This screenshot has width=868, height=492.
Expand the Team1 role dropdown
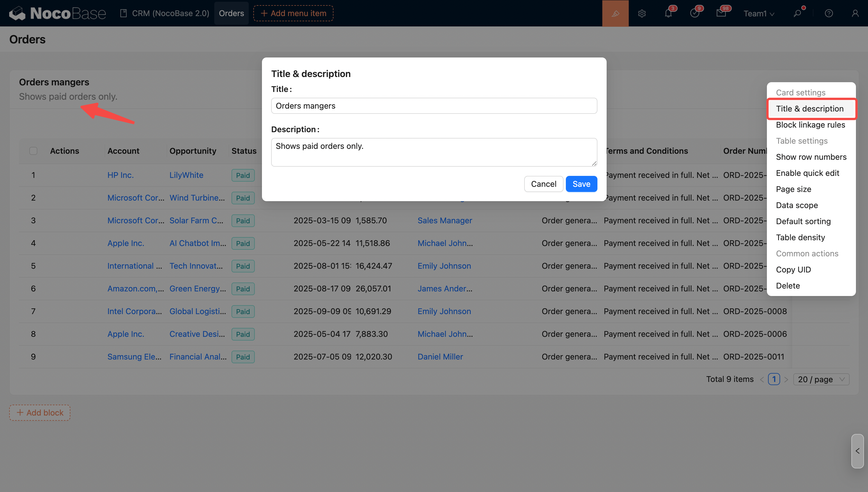(x=759, y=13)
